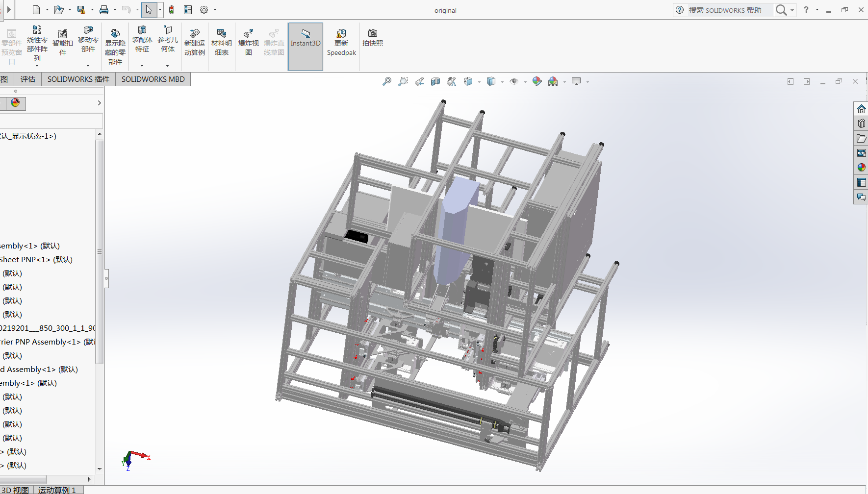Click the Take Snapshot (拍快照) camera icon

point(372,37)
